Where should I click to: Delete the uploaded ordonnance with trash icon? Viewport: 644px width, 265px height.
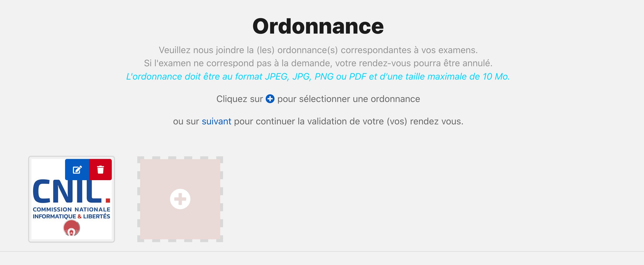[x=101, y=170]
